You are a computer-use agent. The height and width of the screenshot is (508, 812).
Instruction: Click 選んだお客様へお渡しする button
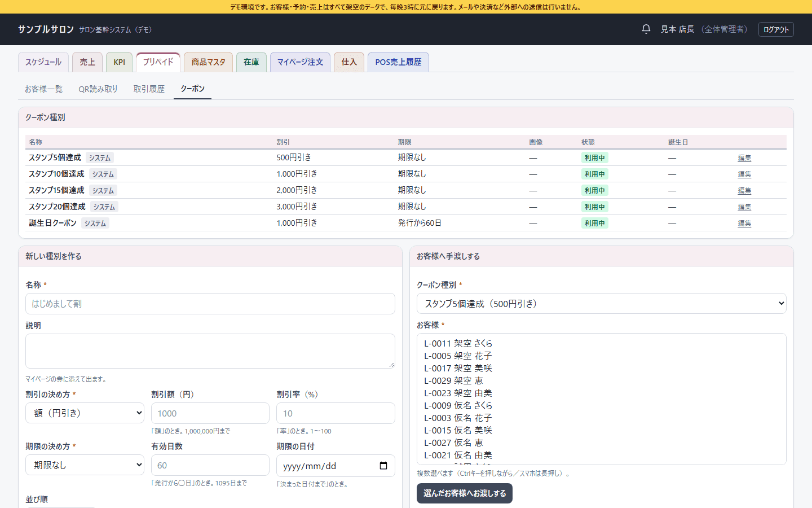[465, 493]
